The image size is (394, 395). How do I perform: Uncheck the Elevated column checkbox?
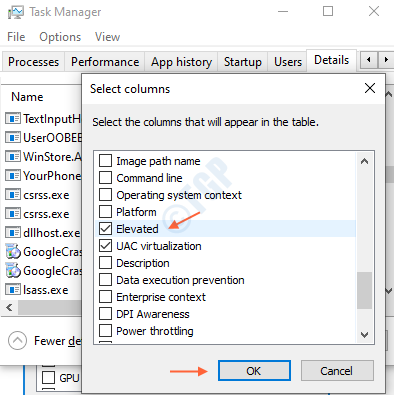tap(105, 229)
